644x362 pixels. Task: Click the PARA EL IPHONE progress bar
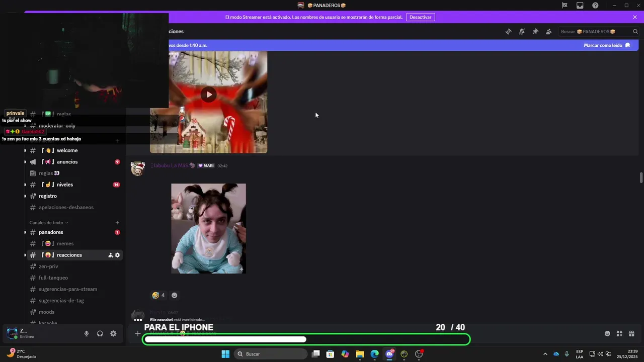[x=307, y=339]
